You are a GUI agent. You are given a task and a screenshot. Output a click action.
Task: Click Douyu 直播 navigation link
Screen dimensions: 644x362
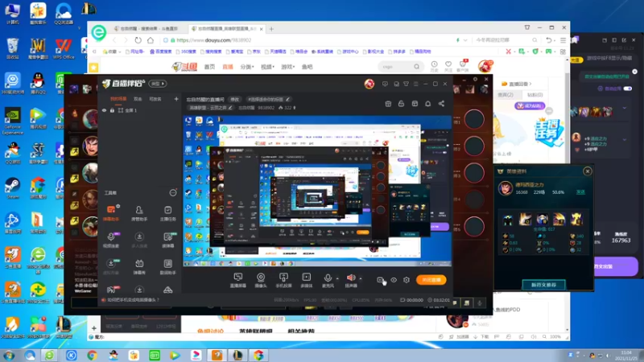(228, 67)
